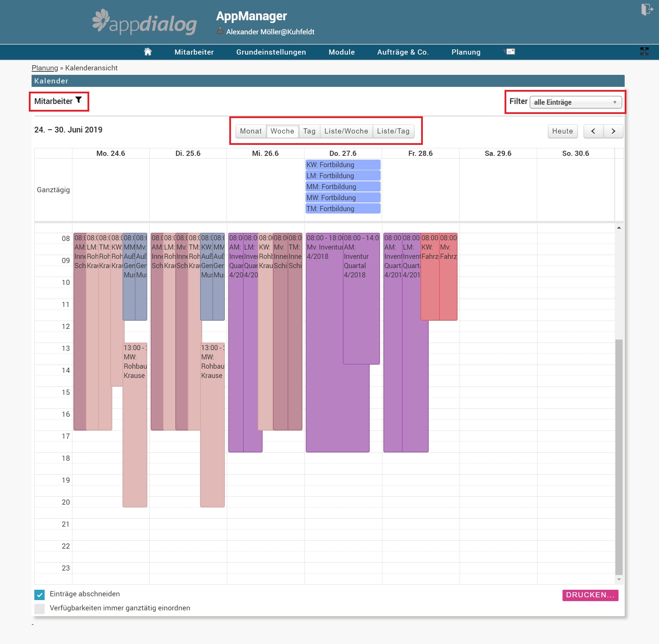Screen dimensions: 659x644
Task: Click the So. 30.6 day header
Action: pos(576,153)
